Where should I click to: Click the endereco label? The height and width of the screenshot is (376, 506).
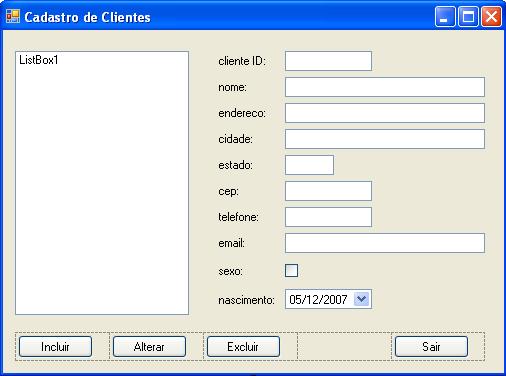pyautogui.click(x=242, y=113)
